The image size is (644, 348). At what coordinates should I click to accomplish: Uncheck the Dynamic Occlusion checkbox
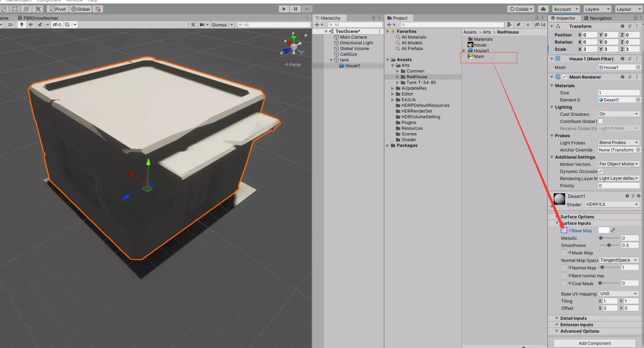click(x=600, y=171)
